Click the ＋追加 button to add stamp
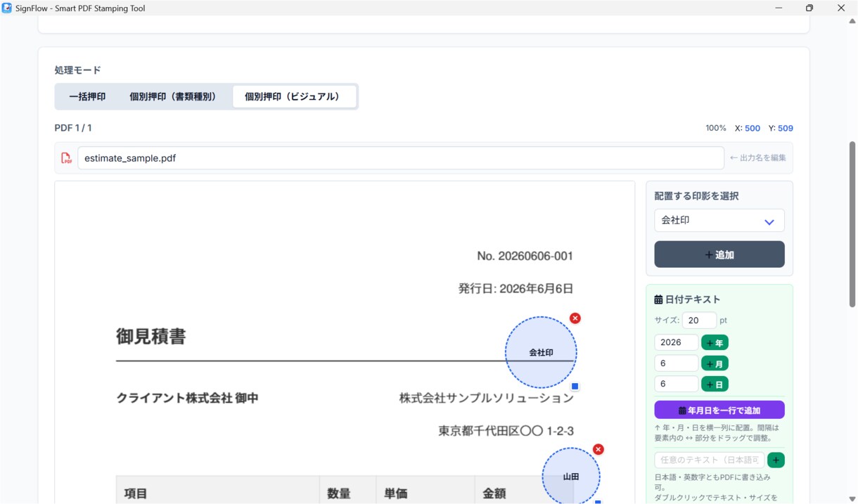Image resolution: width=858 pixels, height=504 pixels. coord(719,254)
